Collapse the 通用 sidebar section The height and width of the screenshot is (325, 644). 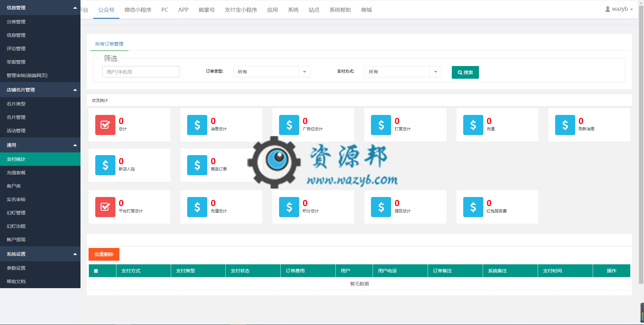(40, 145)
